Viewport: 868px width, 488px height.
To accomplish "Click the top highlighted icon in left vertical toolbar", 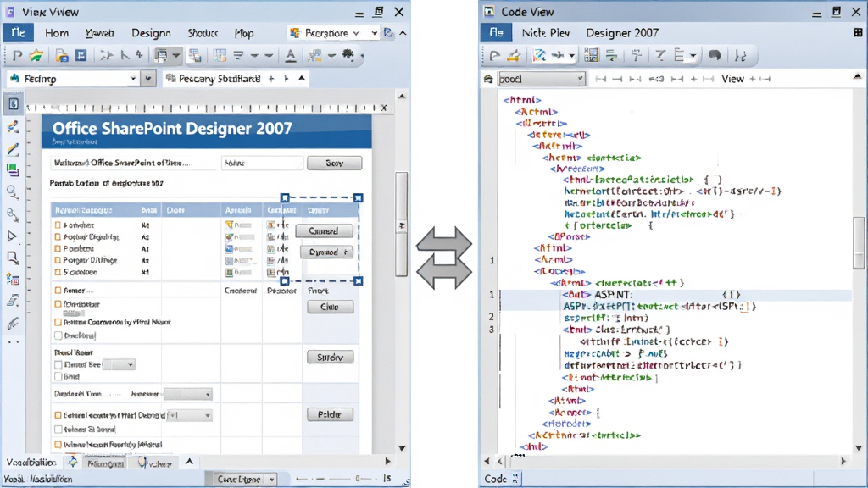I will pyautogui.click(x=14, y=104).
